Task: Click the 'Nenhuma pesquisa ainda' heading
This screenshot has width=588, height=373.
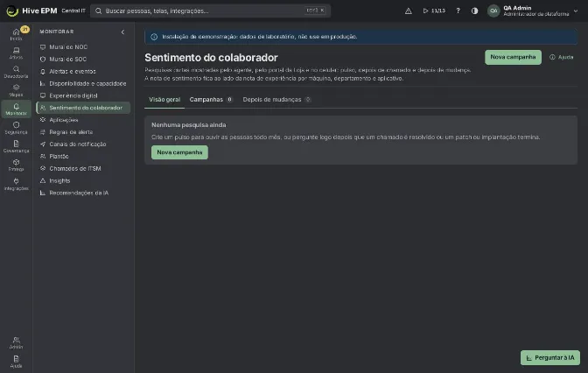Action: coord(189,125)
